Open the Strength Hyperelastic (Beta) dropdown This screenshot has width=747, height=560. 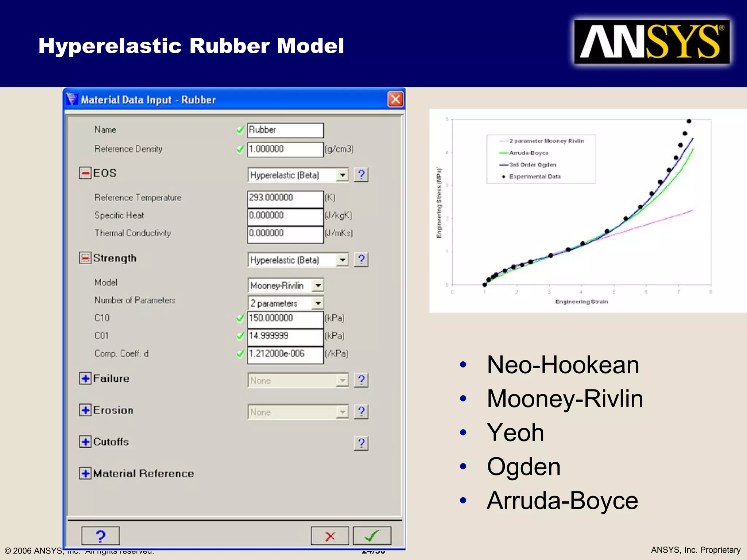298,260
